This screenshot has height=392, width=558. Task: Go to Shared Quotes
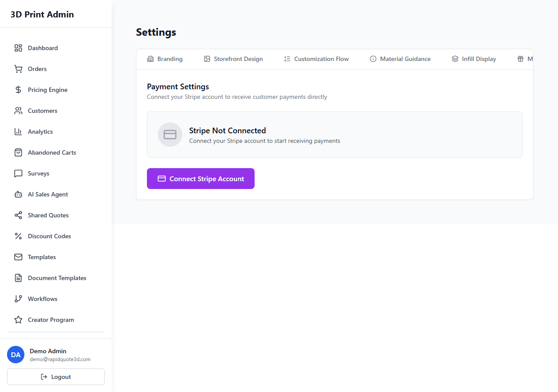click(56, 215)
